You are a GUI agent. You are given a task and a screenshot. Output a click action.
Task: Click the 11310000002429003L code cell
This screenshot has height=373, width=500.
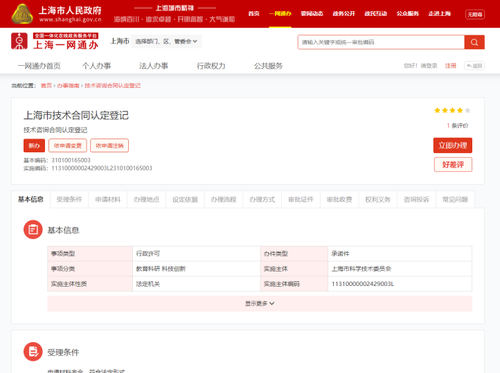coord(400,284)
